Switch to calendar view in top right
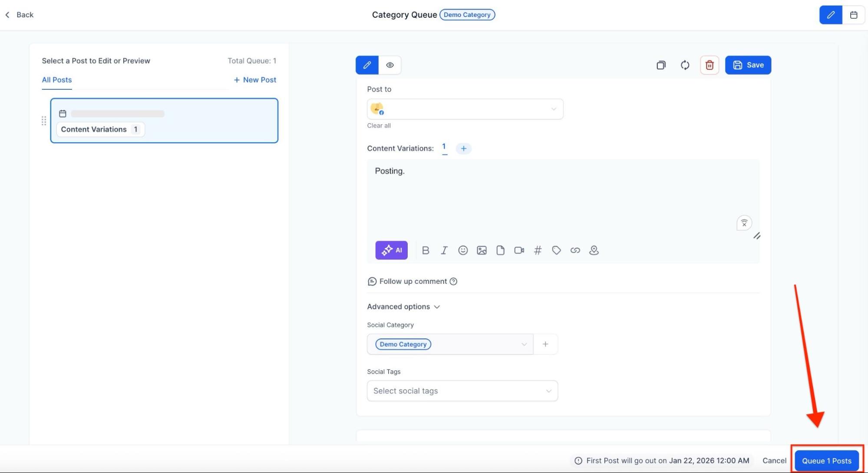The image size is (868, 473). click(853, 15)
